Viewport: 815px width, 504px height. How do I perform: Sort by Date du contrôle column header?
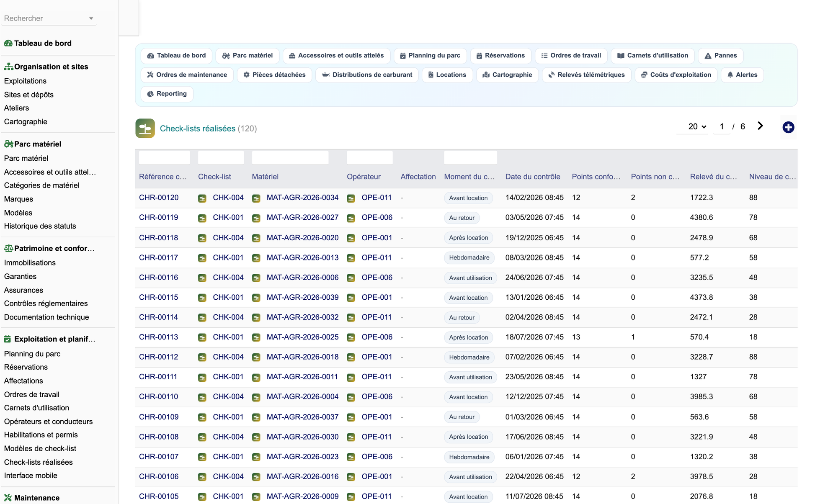533,177
